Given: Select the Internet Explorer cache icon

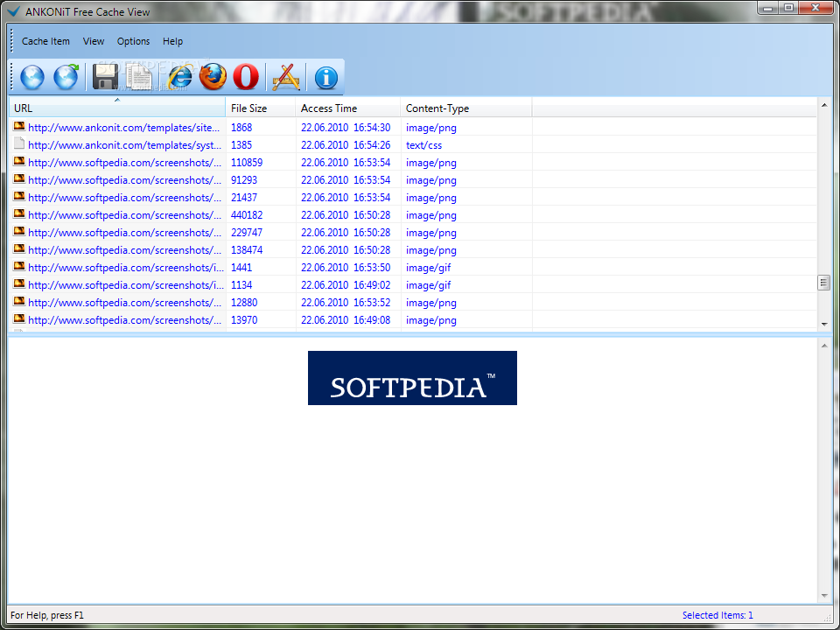Looking at the screenshot, I should click(180, 77).
